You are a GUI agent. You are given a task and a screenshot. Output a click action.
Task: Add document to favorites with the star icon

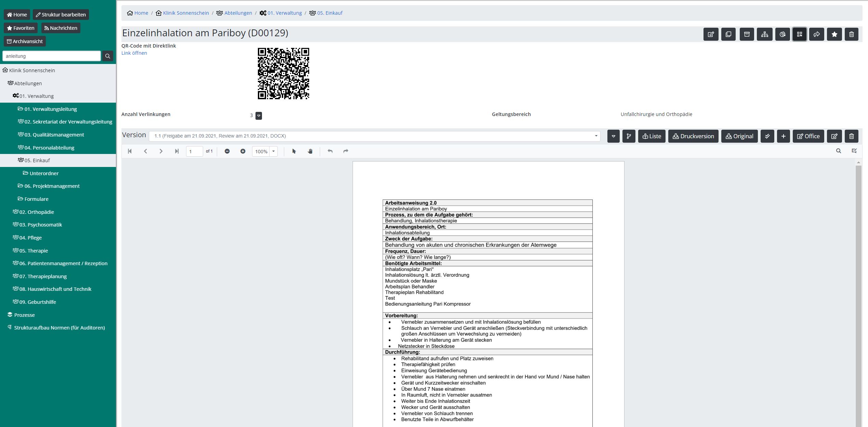[834, 34]
